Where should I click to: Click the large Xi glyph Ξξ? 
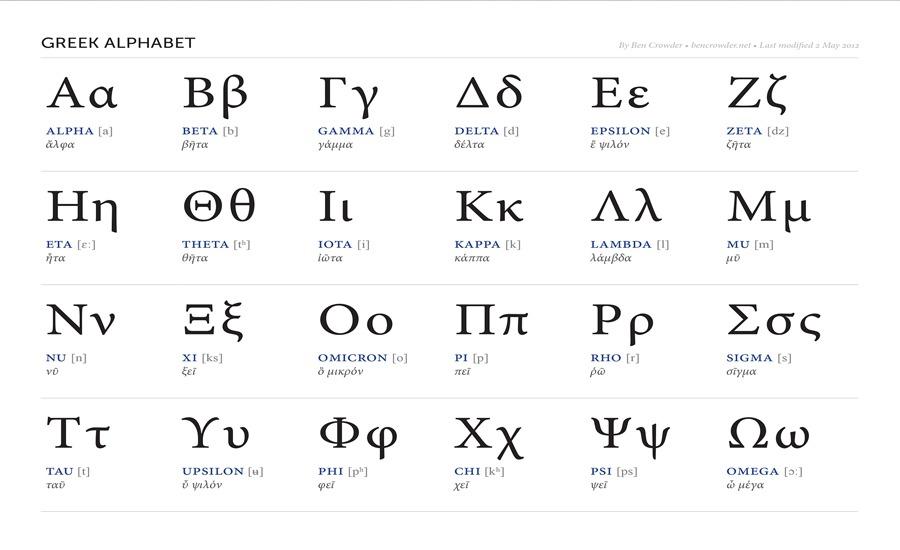[x=213, y=321]
